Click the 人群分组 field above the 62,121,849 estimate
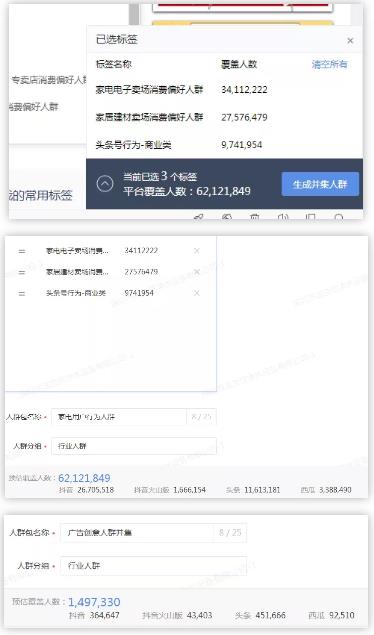This screenshot has height=635, width=374. point(134,446)
